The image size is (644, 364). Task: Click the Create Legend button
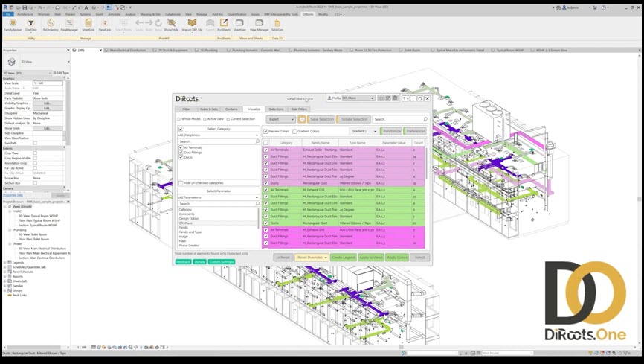[344, 258]
